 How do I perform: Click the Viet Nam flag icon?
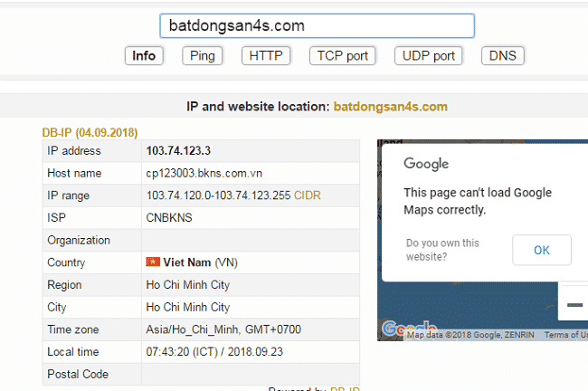153,262
